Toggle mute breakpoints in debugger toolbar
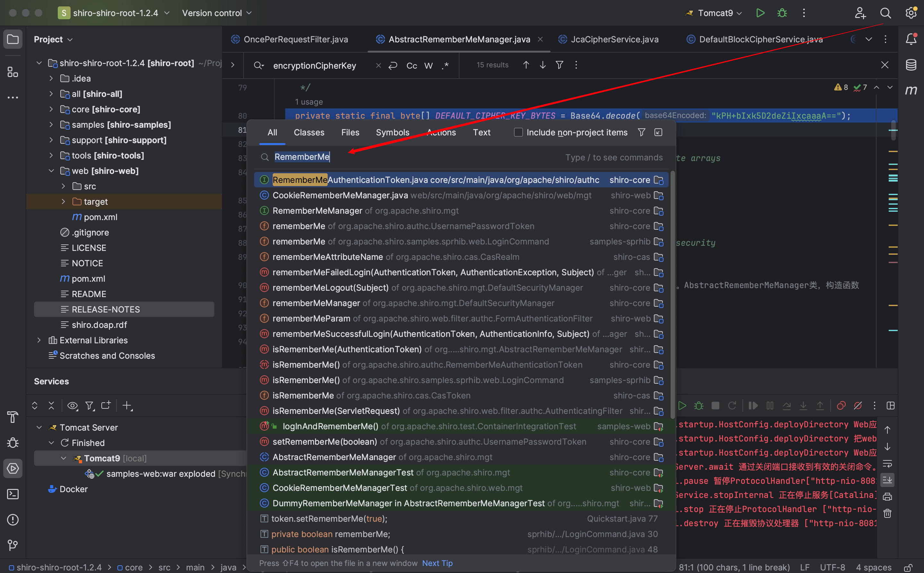924x573 pixels. pyautogui.click(x=858, y=406)
